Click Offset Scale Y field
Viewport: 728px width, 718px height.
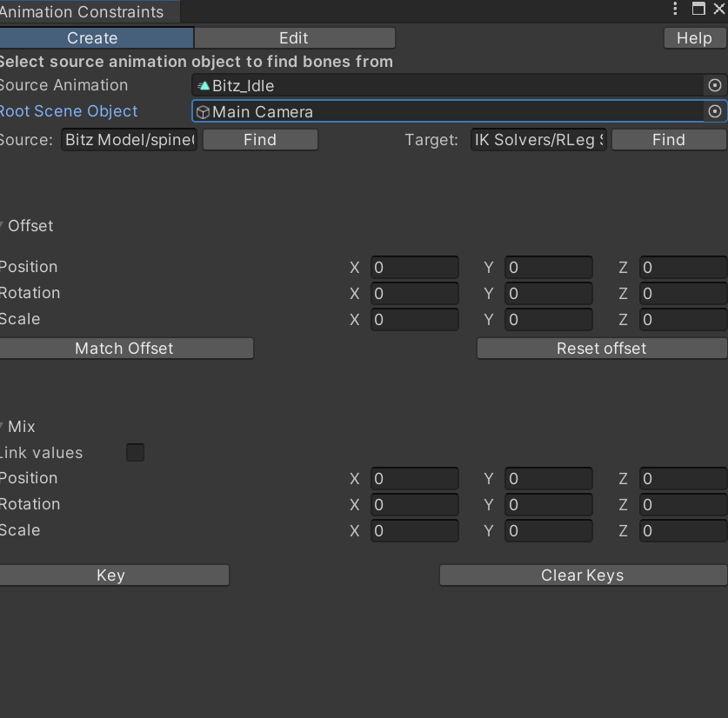549,319
